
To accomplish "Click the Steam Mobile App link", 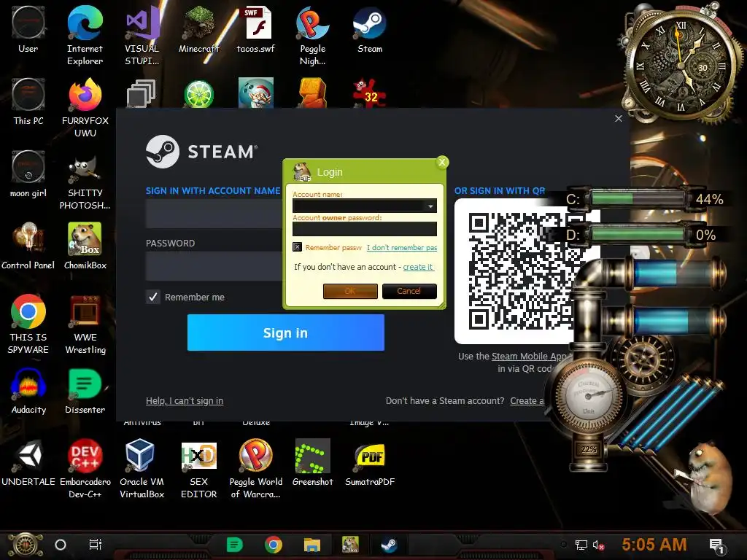I will pyautogui.click(x=529, y=356).
